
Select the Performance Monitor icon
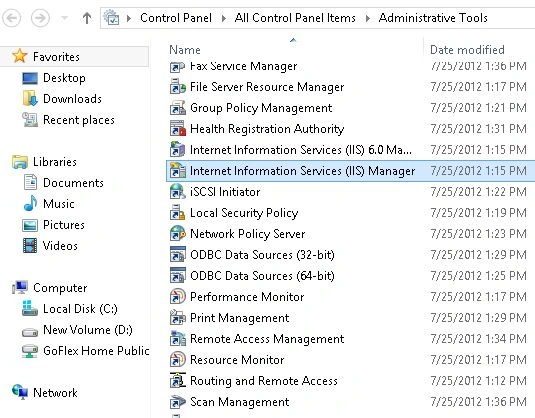(178, 297)
